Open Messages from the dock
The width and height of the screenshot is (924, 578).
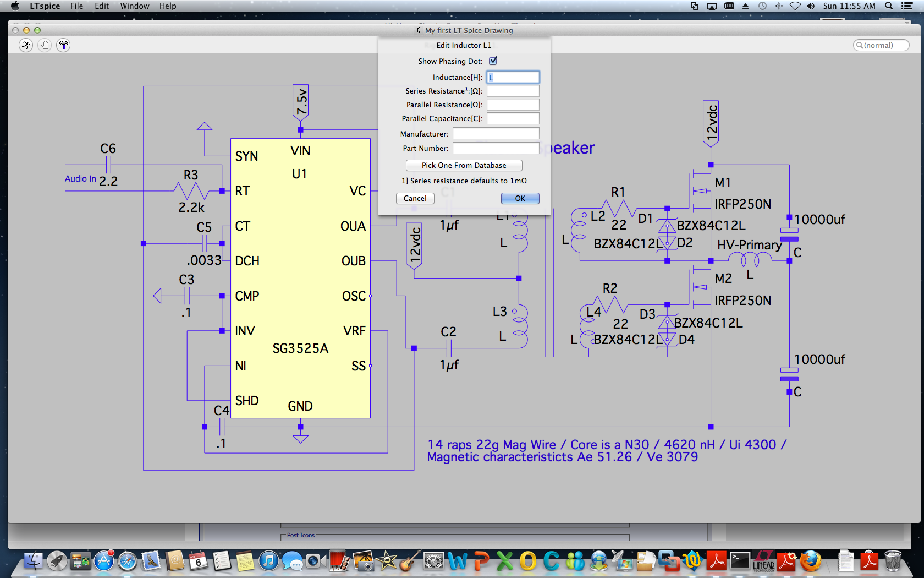(292, 561)
